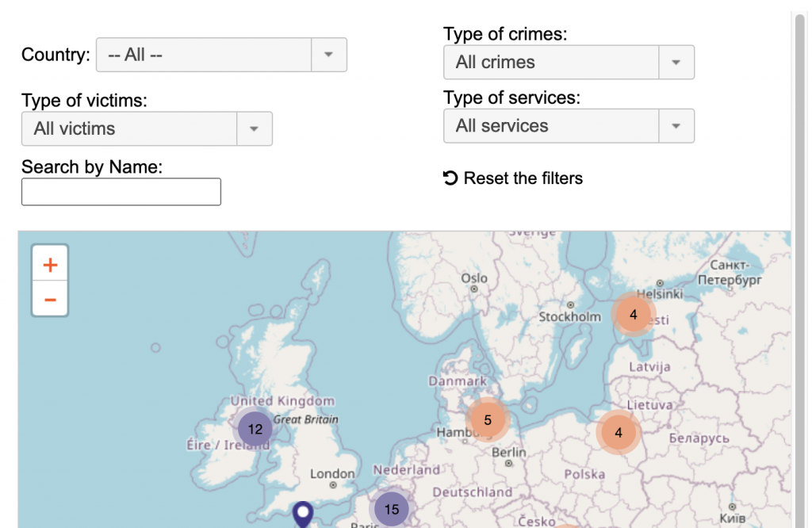812x528 pixels.
Task: Select the blue map pin near southern England
Action: tap(301, 511)
